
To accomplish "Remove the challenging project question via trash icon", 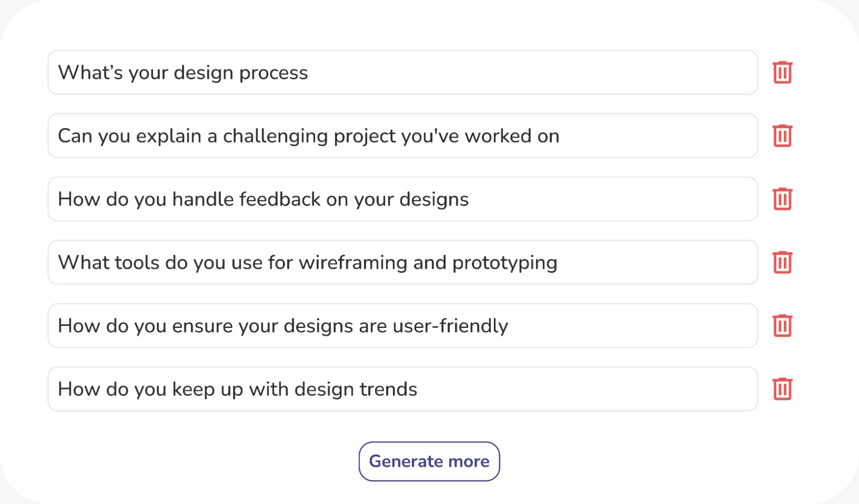I will pyautogui.click(x=782, y=136).
